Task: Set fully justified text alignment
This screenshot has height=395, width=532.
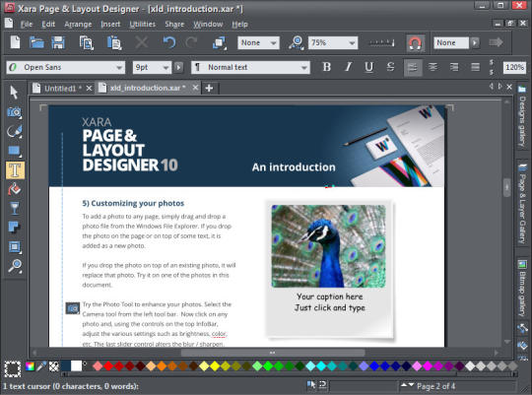Action: [x=475, y=67]
